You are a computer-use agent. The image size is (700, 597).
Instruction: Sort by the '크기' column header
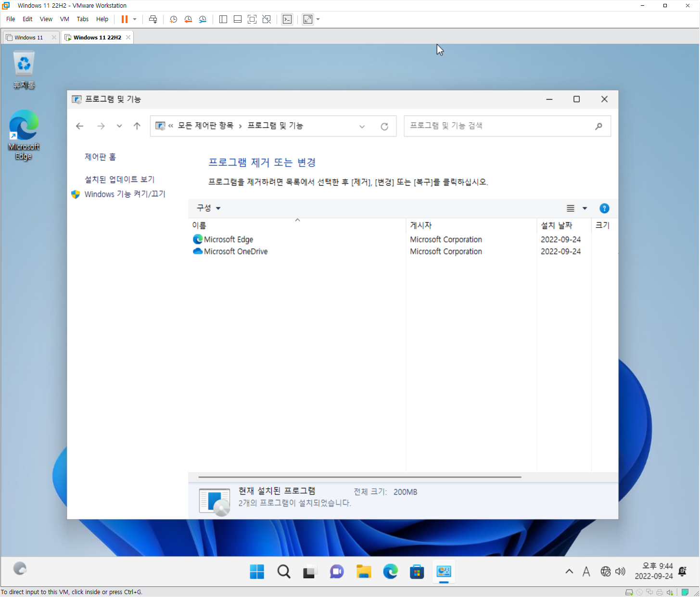(605, 225)
